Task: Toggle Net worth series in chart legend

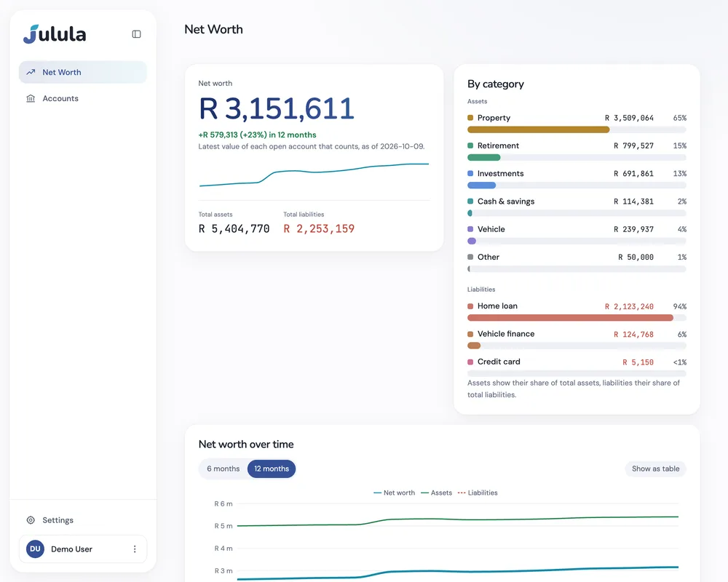Action: [394, 493]
